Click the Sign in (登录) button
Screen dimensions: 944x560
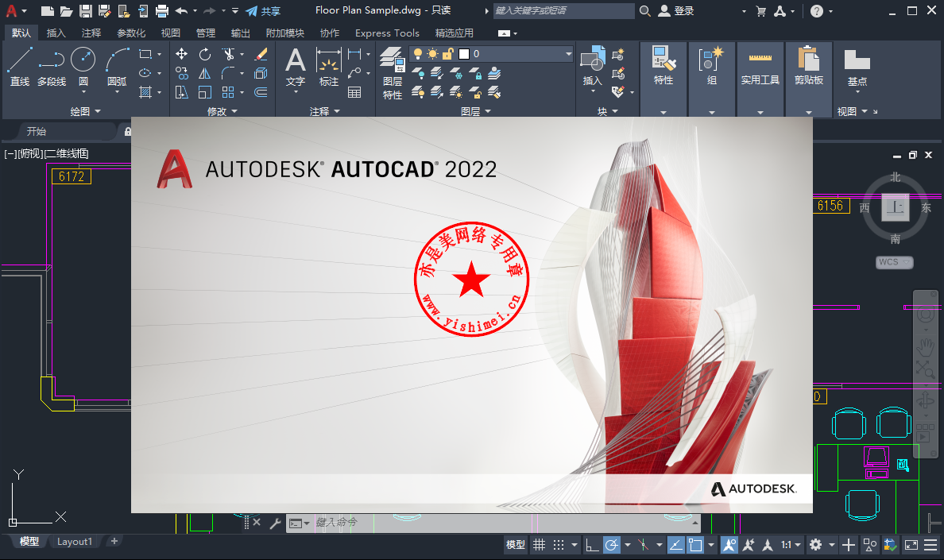tap(676, 11)
